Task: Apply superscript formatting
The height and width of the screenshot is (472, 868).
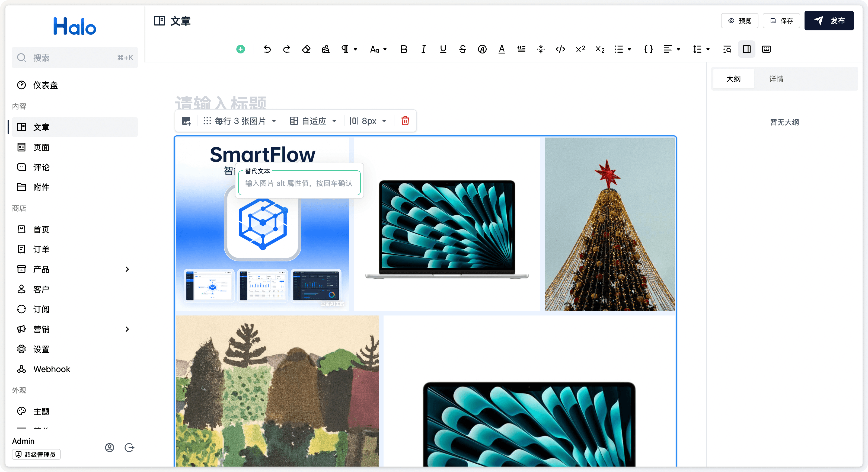Action: tap(580, 49)
